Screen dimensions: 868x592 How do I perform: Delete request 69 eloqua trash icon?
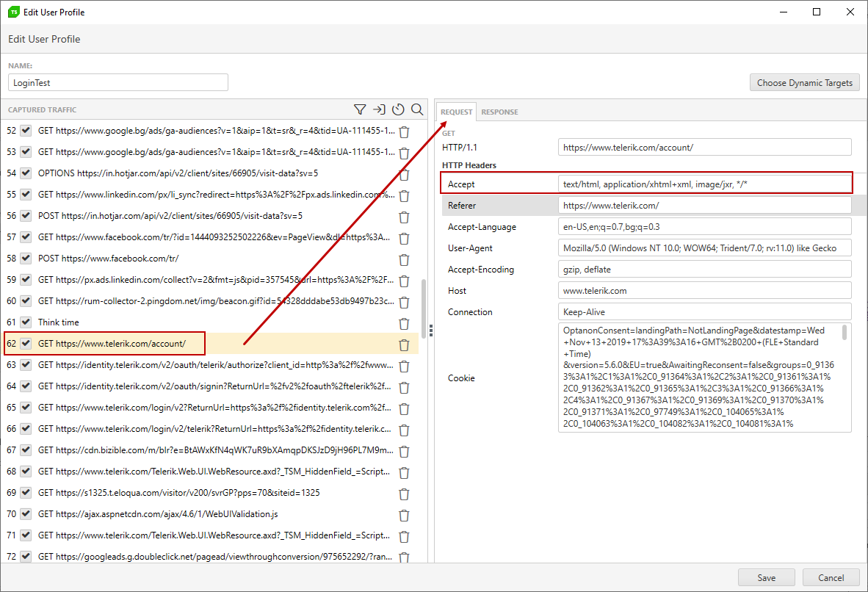[x=404, y=494]
